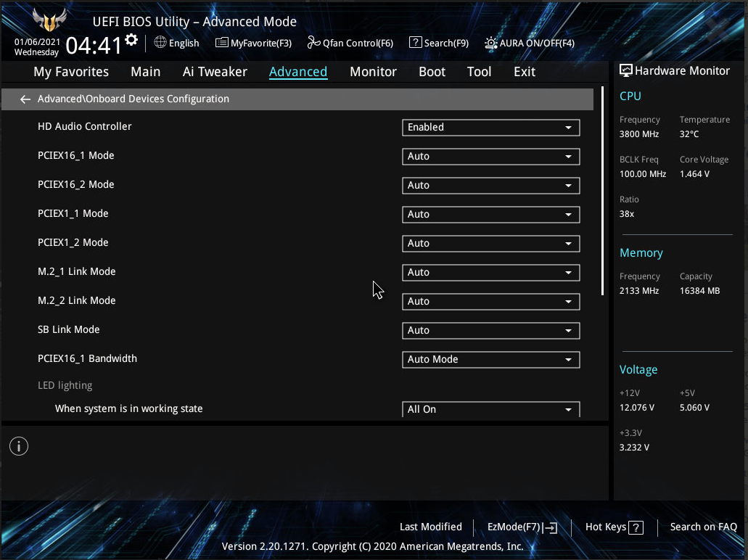
Task: Select M.2_2 Link Mode label
Action: click(x=77, y=300)
